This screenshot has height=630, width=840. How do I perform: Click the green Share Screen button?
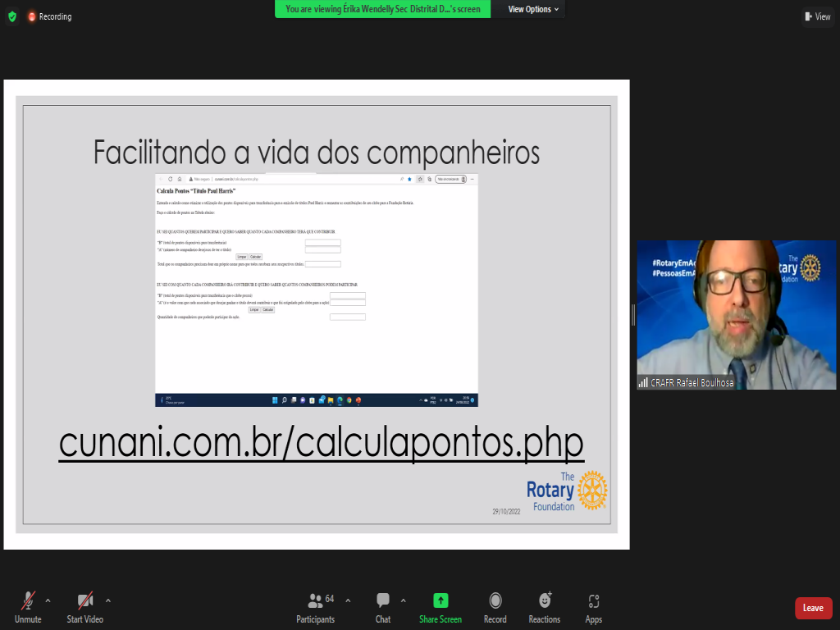[x=441, y=607]
